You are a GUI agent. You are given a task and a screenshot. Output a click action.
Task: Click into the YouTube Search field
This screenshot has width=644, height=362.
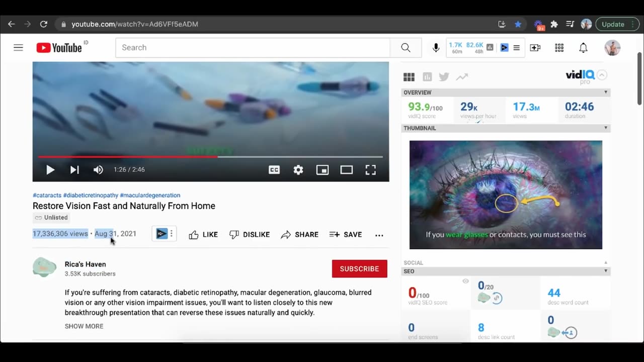point(253,48)
